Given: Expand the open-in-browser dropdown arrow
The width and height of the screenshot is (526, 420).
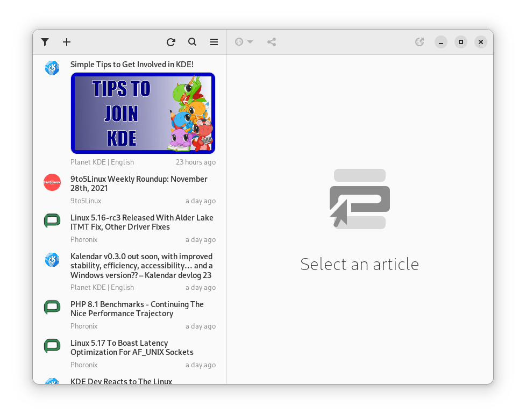Looking at the screenshot, I should 250,42.
